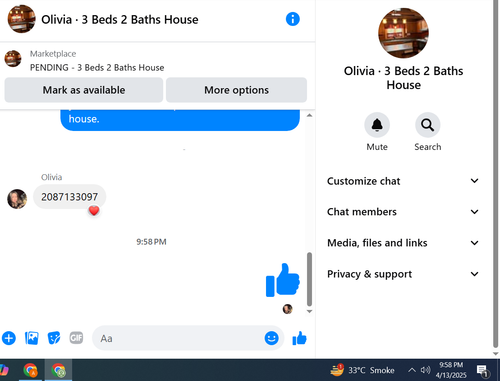Open the first Chrome icon in the taskbar
500x381 pixels.
30,370
